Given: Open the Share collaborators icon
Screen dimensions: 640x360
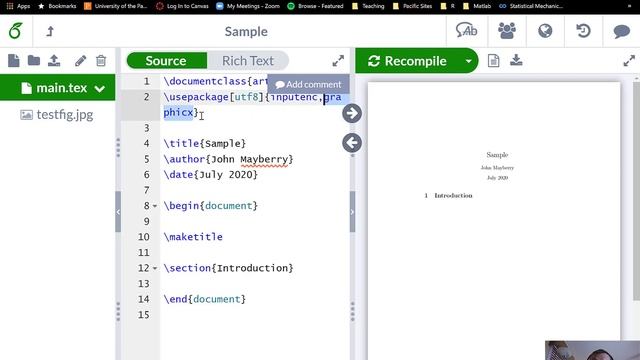Looking at the screenshot, I should click(507, 31).
